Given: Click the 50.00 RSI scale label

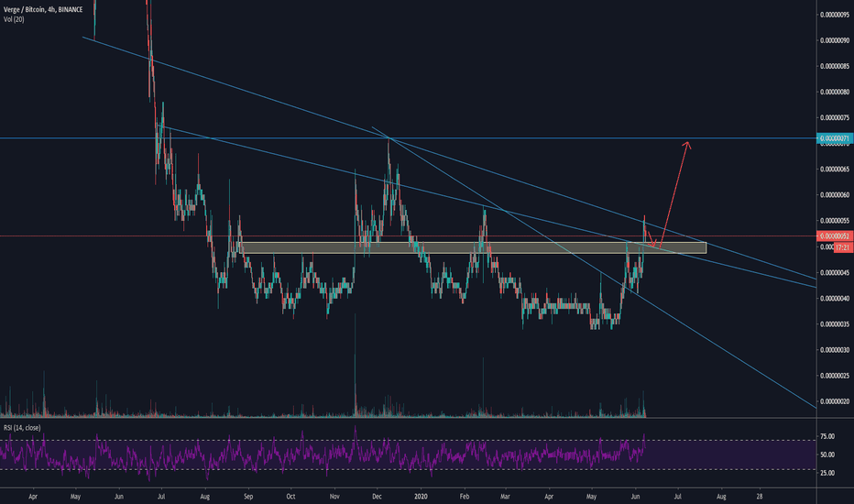Looking at the screenshot, I should tap(827, 455).
